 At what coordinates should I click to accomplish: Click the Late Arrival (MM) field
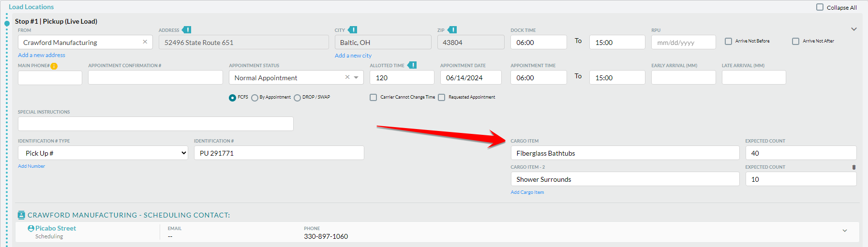tap(754, 77)
